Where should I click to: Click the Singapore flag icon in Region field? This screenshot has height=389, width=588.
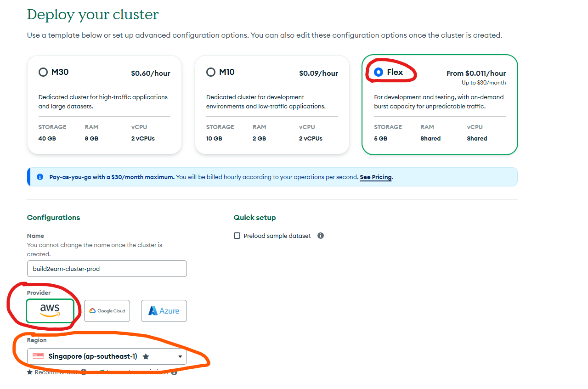click(x=39, y=356)
